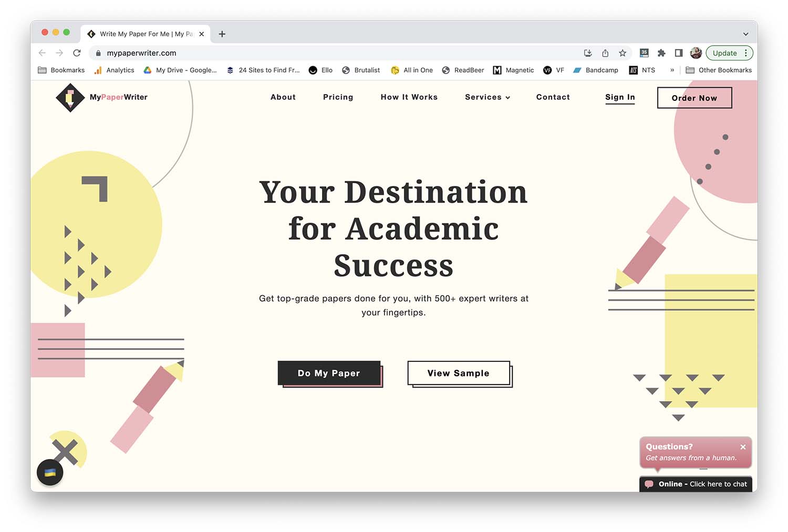Open the profile avatar menu
This screenshot has height=532, width=788.
696,53
